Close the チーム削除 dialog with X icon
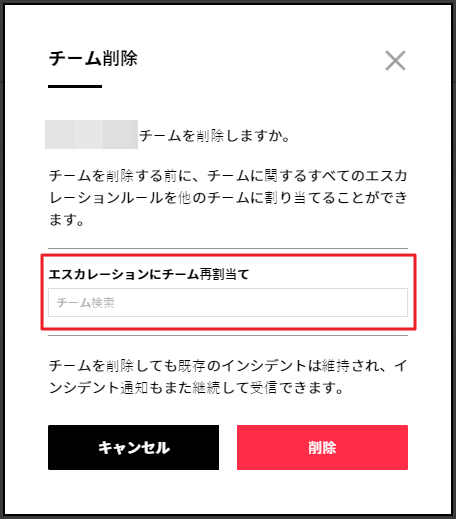 click(395, 61)
